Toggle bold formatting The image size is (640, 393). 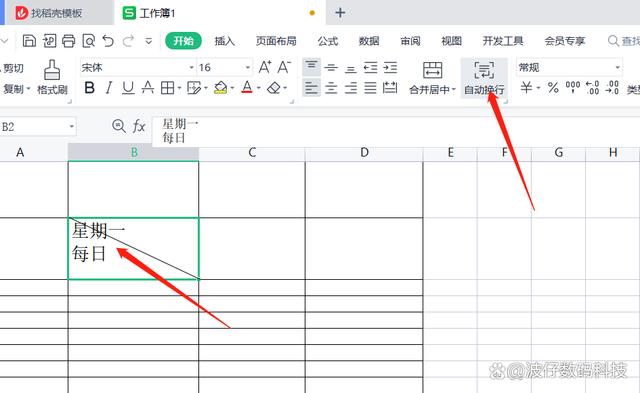coord(89,88)
